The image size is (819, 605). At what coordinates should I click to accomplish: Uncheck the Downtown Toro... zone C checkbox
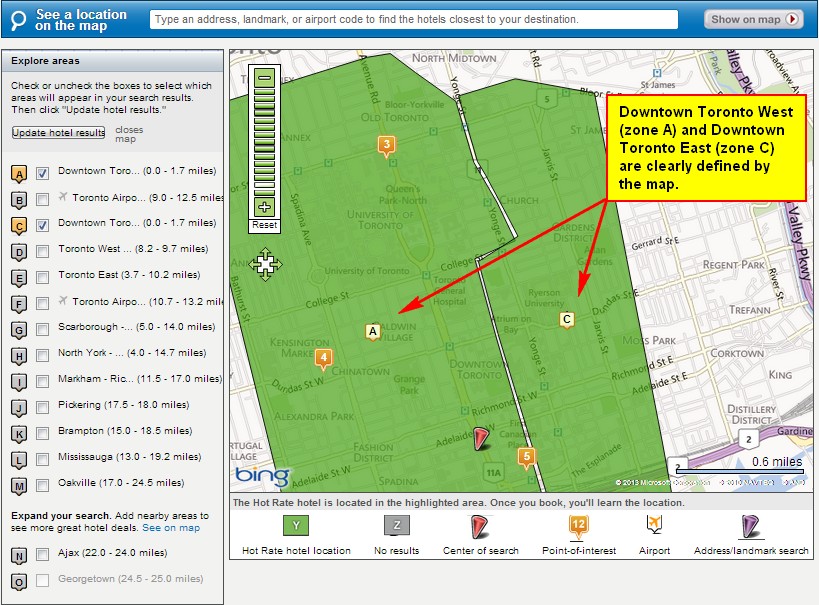42,225
